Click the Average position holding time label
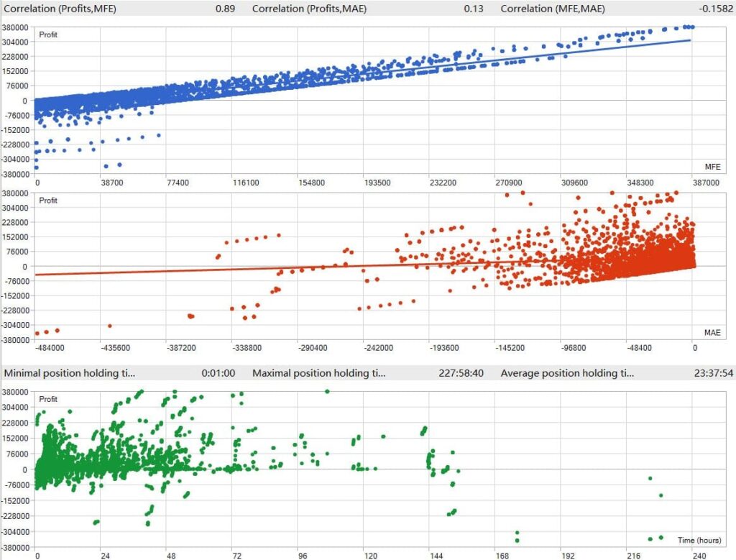The width and height of the screenshot is (736, 560). pos(568,374)
